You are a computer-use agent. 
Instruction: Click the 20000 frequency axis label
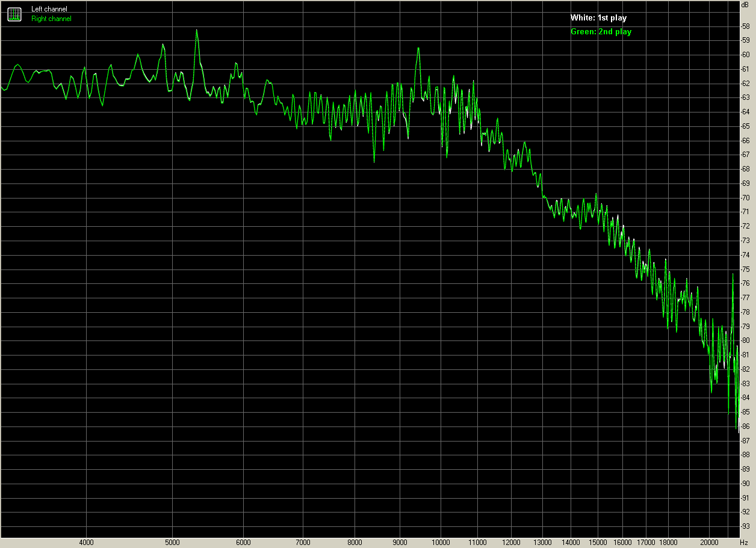coord(709,543)
